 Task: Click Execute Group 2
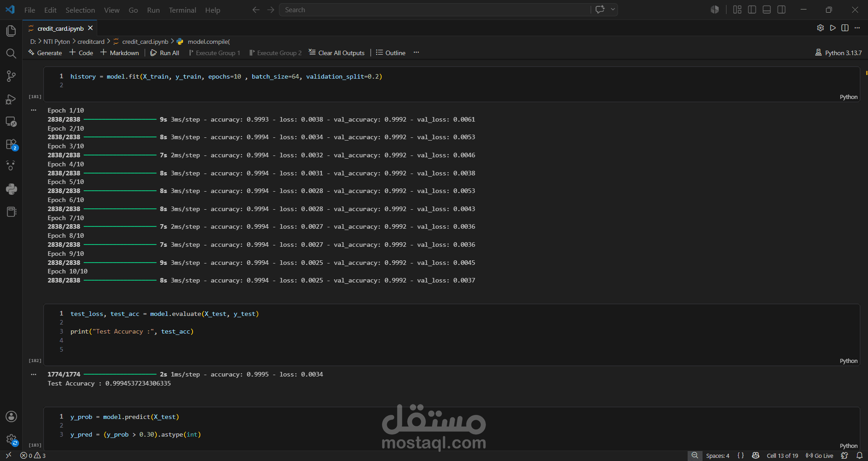275,53
